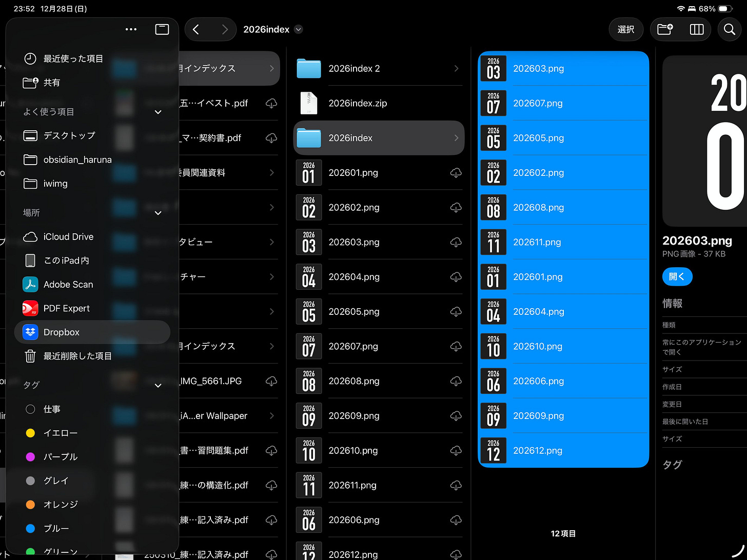The image size is (747, 560).
Task: Go back with the left chevron
Action: pos(195,29)
